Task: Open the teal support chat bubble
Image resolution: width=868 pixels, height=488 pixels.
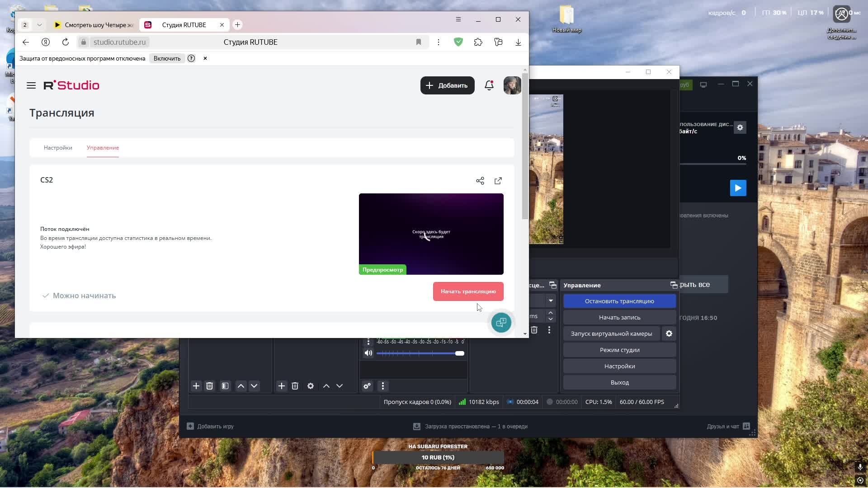Action: click(501, 323)
